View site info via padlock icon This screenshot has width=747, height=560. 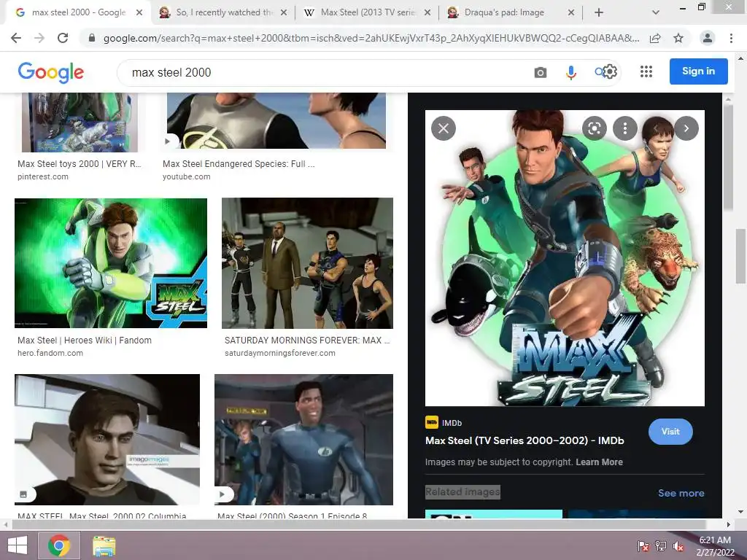(91, 38)
